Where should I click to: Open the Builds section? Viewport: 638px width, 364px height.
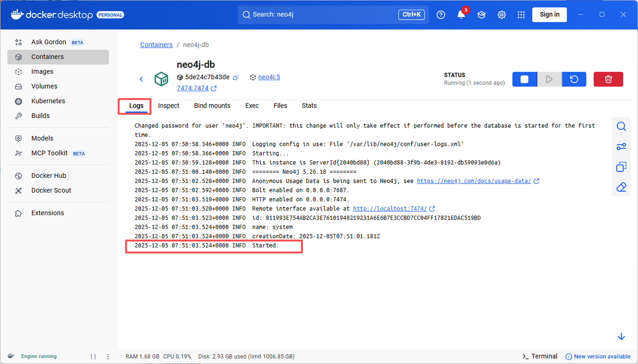(x=58, y=116)
